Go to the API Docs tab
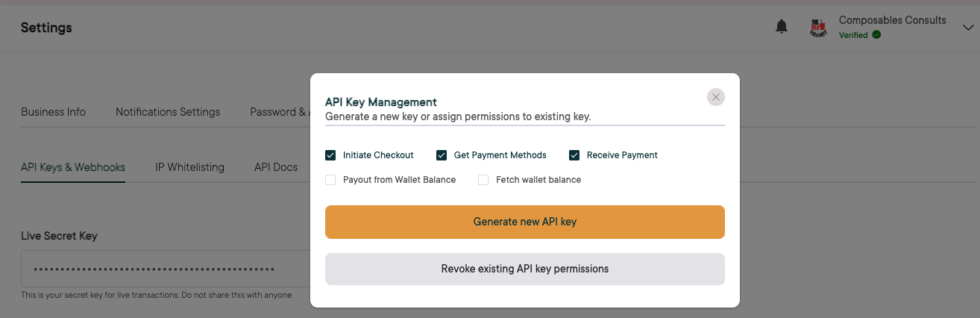980x318 pixels. click(276, 167)
